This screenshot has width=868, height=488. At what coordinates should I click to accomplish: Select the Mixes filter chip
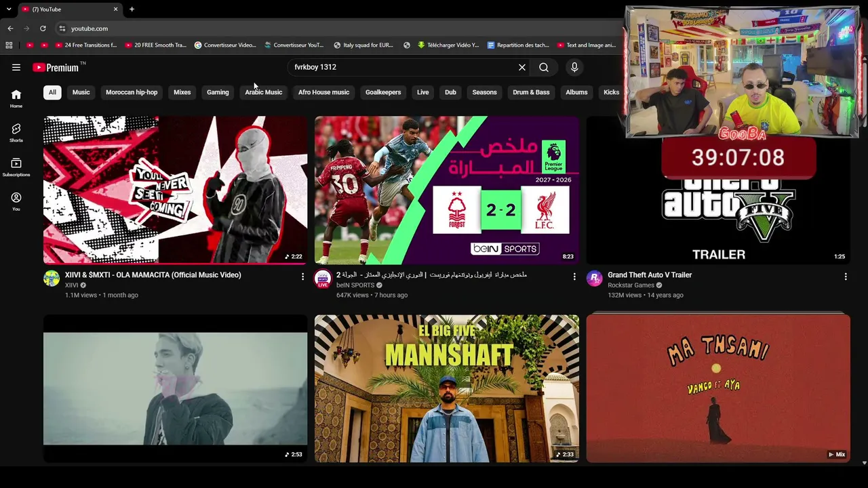point(182,92)
